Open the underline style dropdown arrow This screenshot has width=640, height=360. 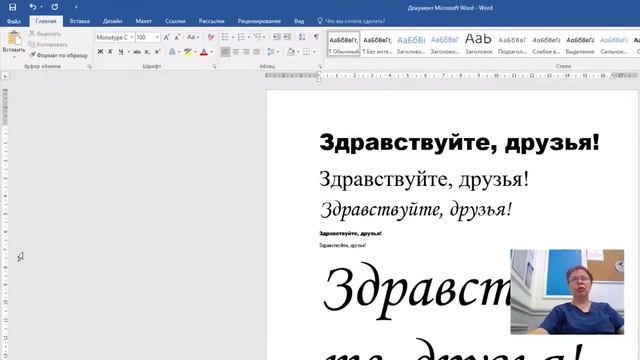pos(129,52)
